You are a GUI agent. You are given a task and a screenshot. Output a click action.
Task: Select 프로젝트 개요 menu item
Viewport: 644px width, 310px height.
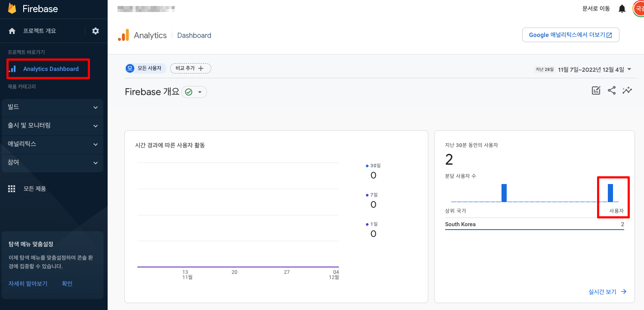(40, 31)
